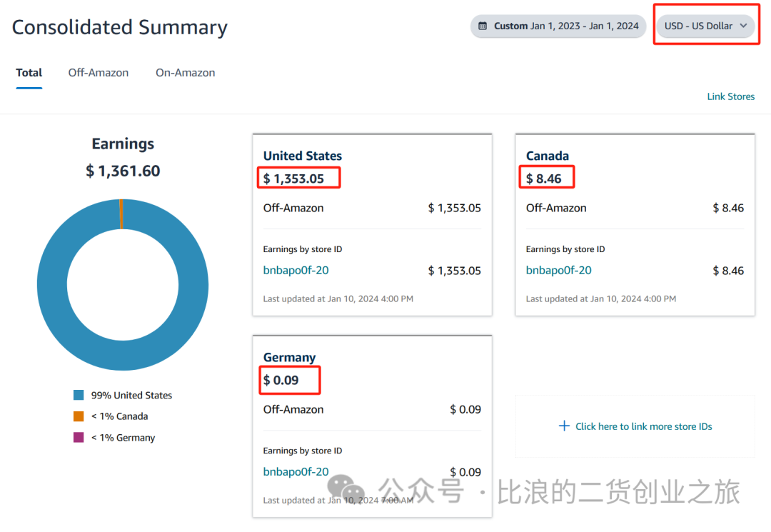Click the calendar icon in date selector

pos(483,26)
